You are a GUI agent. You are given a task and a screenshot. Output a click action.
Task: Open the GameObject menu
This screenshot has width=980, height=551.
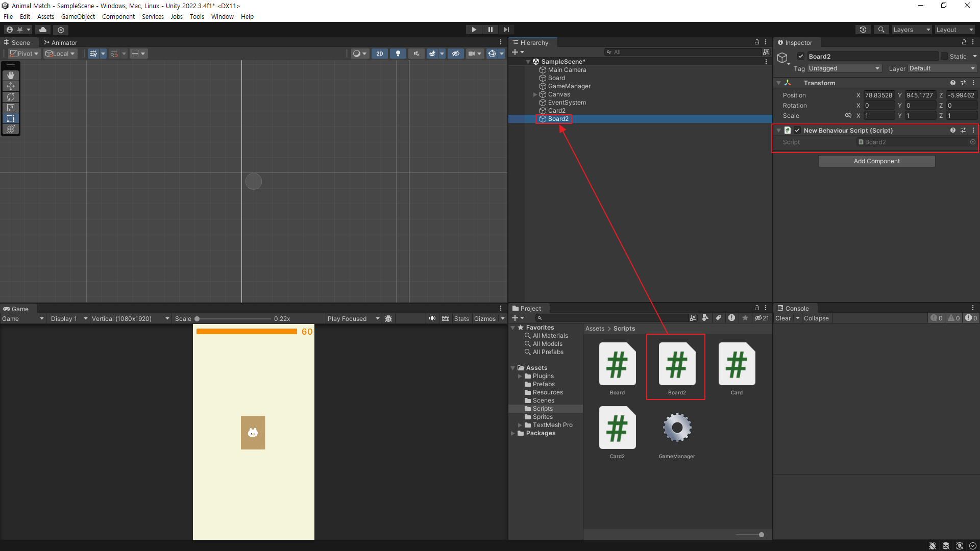point(78,16)
